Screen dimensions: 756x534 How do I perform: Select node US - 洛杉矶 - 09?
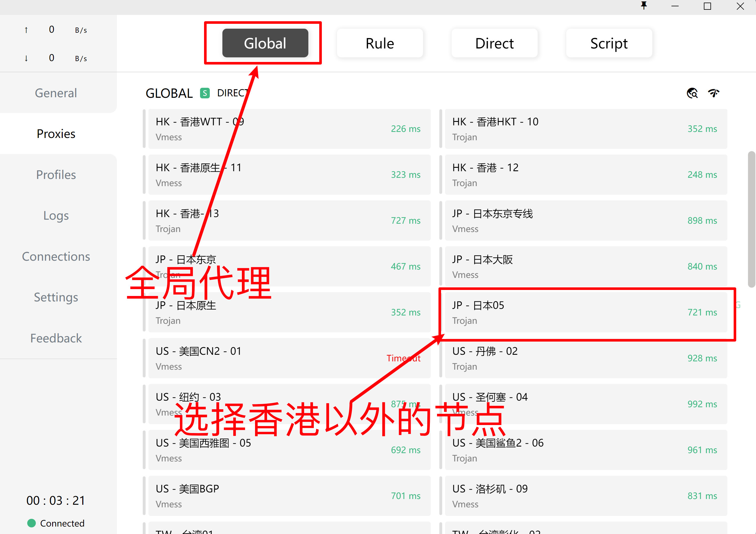(586, 496)
